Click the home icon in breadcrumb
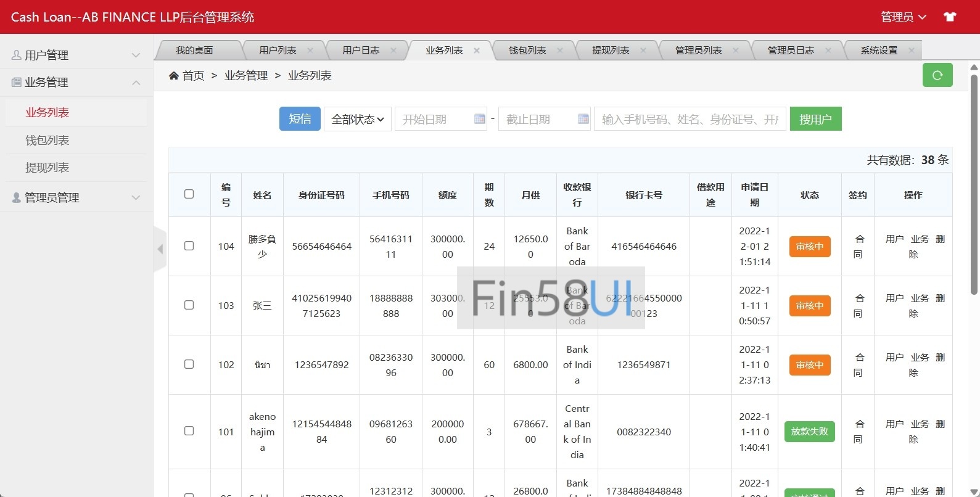The image size is (980, 497). point(174,75)
